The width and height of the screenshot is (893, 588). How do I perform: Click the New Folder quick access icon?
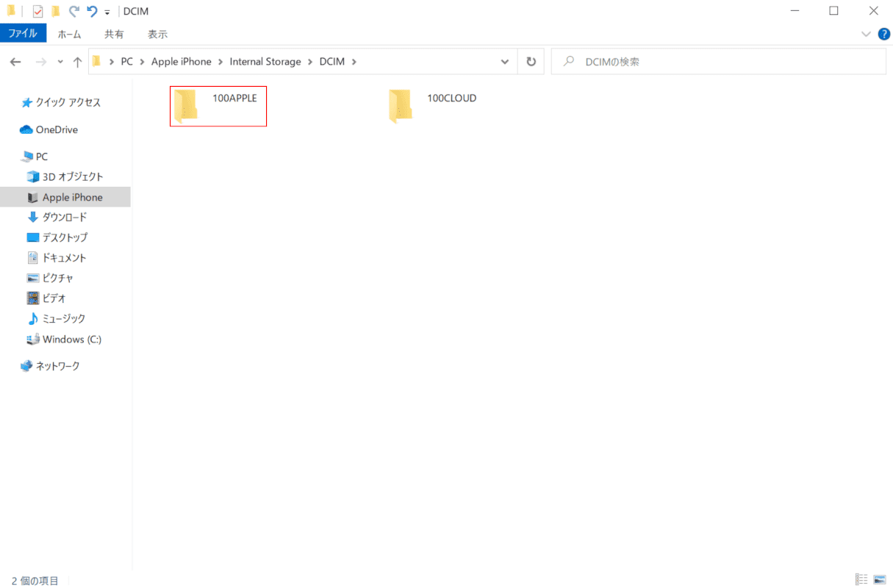pyautogui.click(x=55, y=12)
